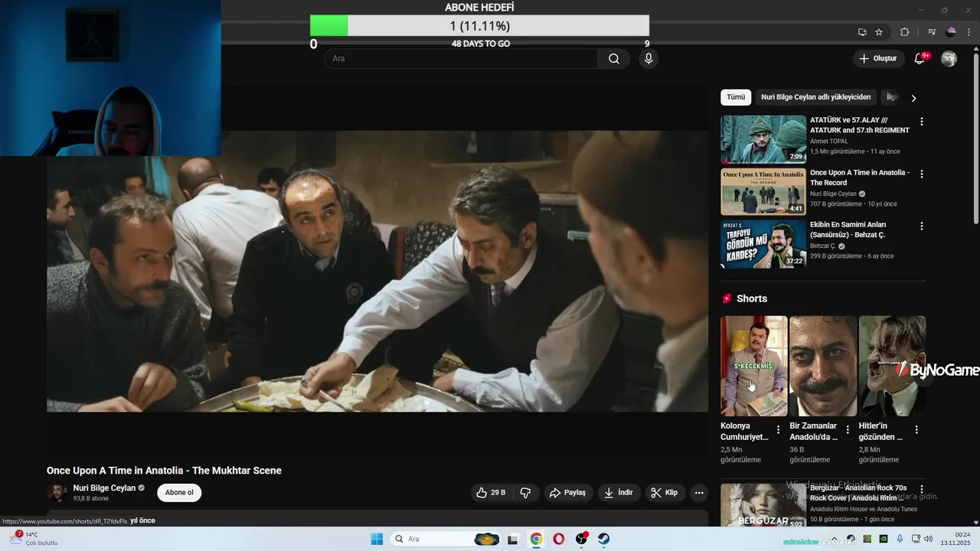Click the Ahmet TOPAL channel name

pos(829,141)
